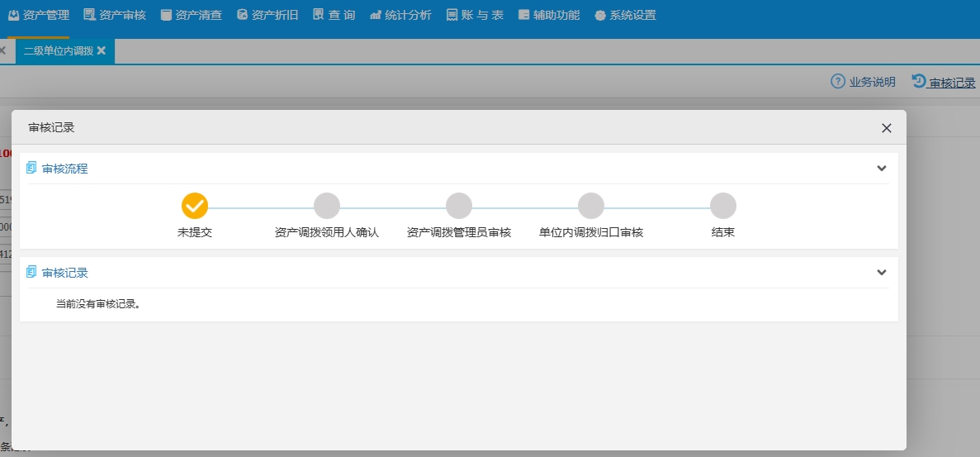The image size is (980, 457).
Task: Switch to the 二级单位内调拨 tab
Action: click(x=58, y=50)
